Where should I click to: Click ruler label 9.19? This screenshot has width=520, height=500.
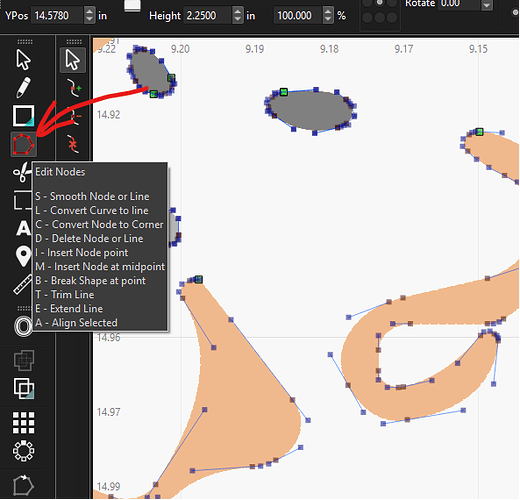pos(255,49)
